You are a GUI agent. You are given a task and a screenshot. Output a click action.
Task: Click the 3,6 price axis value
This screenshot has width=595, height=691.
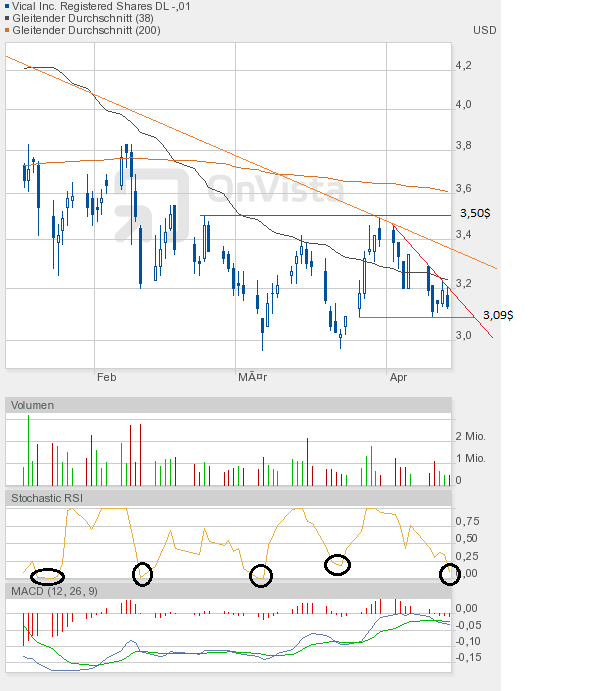click(x=463, y=188)
